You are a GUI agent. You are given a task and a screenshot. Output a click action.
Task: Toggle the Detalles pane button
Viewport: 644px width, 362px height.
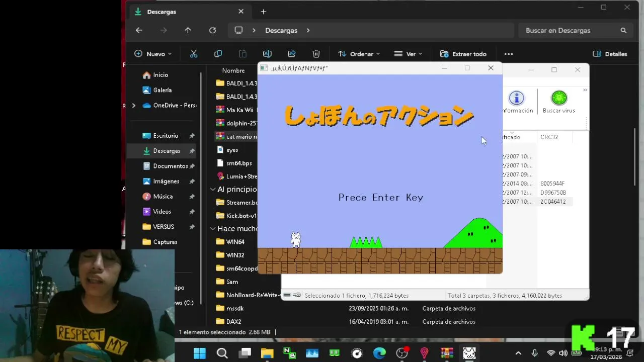pyautogui.click(x=610, y=54)
